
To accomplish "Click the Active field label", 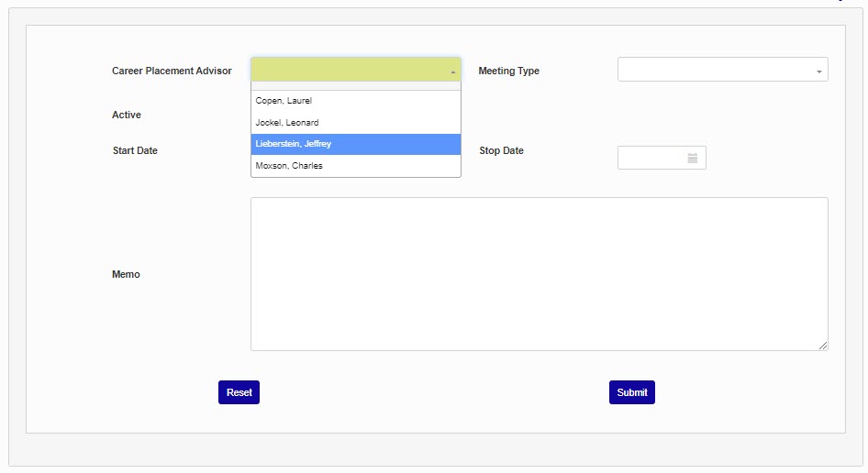I will point(127,115).
